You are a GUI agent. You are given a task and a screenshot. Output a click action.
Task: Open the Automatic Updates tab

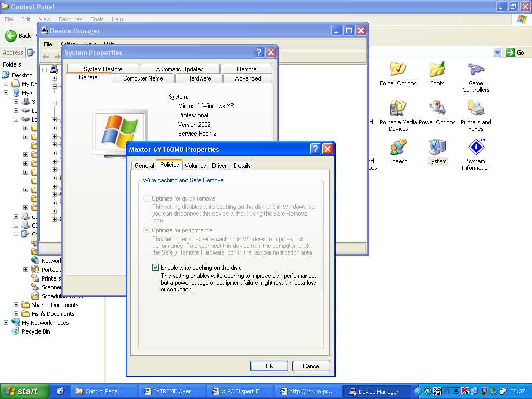(179, 69)
